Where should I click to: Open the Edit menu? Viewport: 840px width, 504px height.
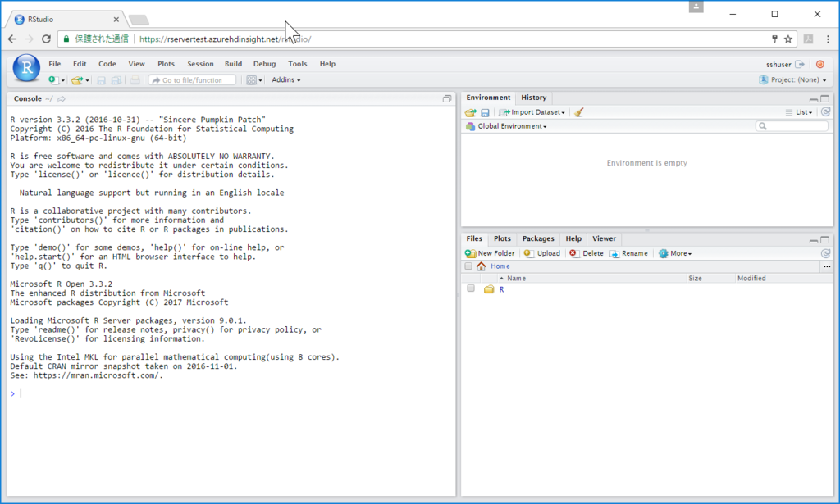click(x=80, y=64)
